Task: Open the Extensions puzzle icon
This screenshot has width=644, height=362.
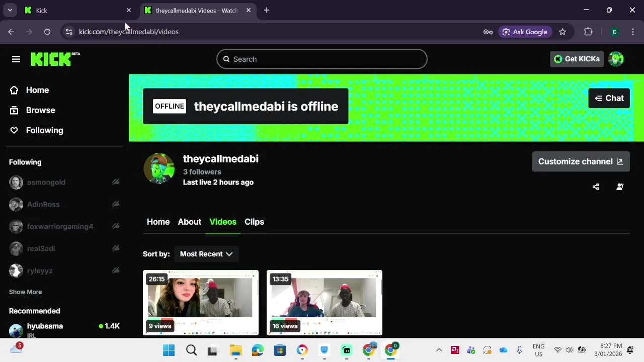Action: (588, 32)
